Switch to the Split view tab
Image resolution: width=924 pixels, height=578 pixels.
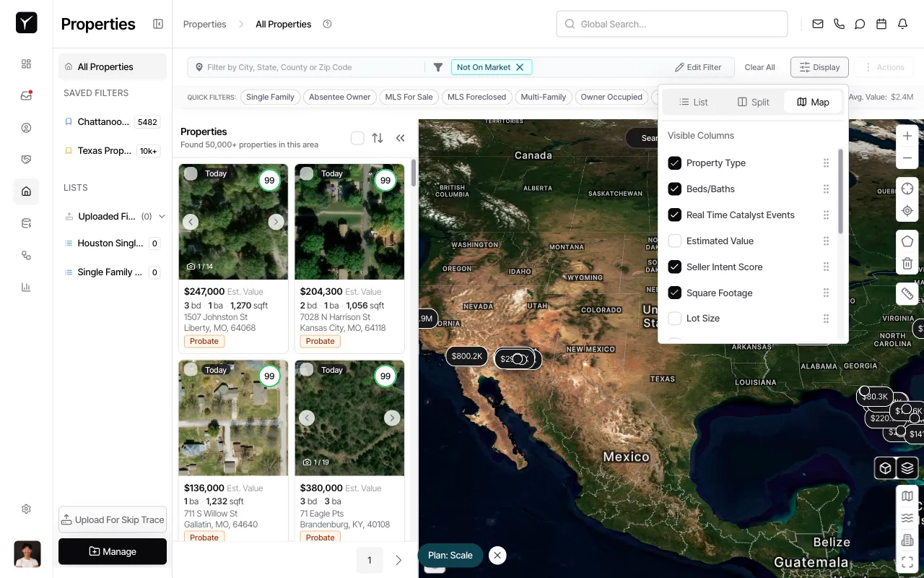753,102
